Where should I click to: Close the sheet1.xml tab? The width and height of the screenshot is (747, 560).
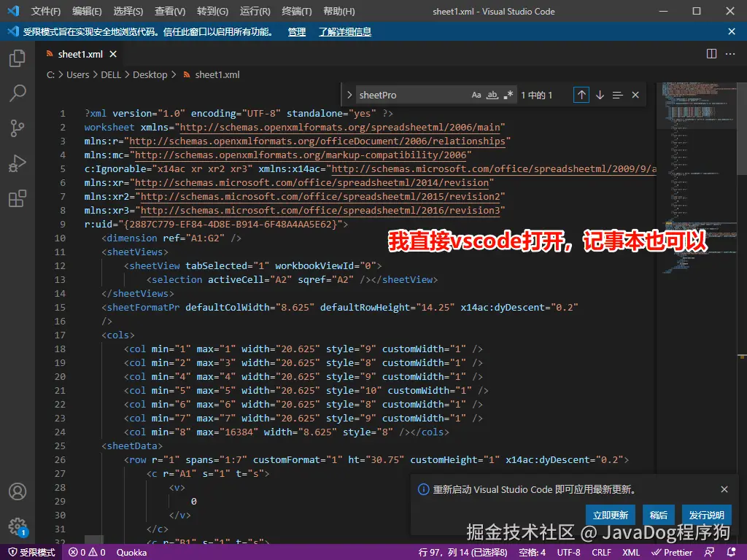pyautogui.click(x=113, y=54)
